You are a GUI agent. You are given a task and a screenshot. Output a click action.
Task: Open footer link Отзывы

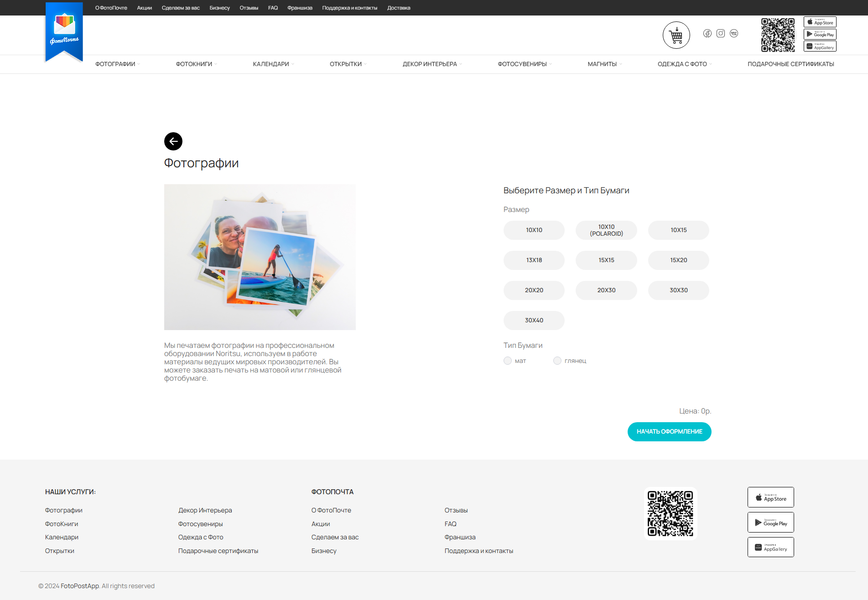click(456, 510)
